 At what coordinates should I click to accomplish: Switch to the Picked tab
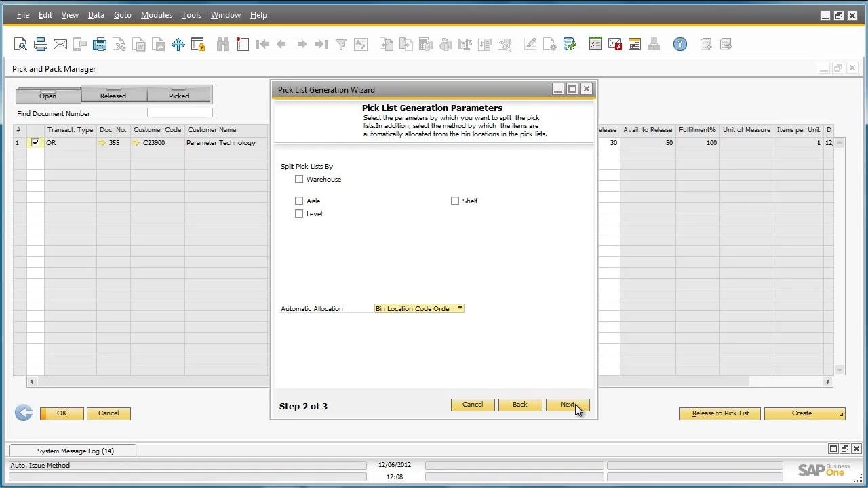click(179, 94)
